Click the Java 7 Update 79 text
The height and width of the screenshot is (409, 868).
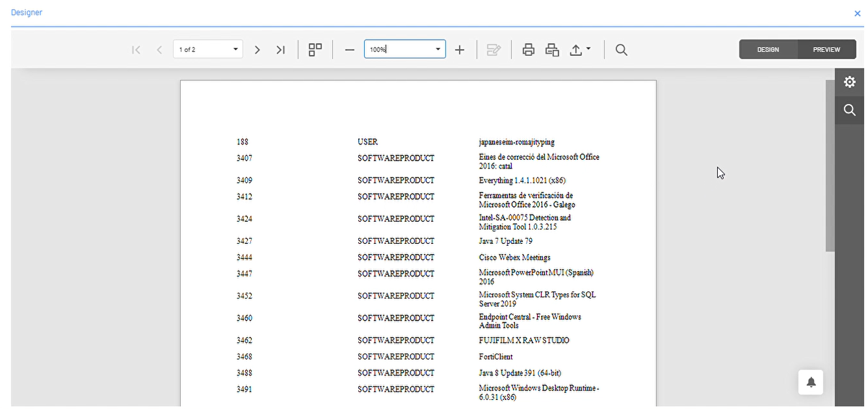pyautogui.click(x=506, y=241)
